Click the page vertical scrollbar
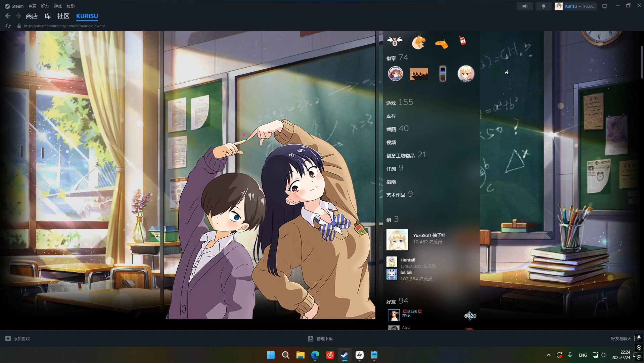Viewport: 644px width, 363px height. (x=642, y=62)
